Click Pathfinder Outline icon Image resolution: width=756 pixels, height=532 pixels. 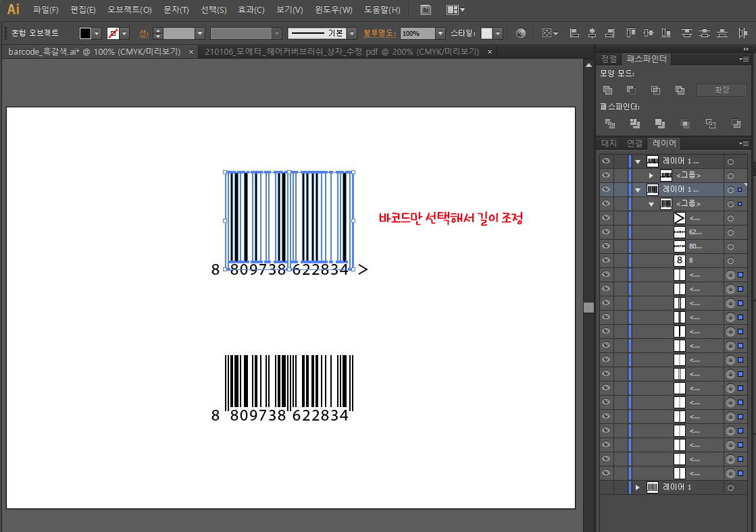711,124
